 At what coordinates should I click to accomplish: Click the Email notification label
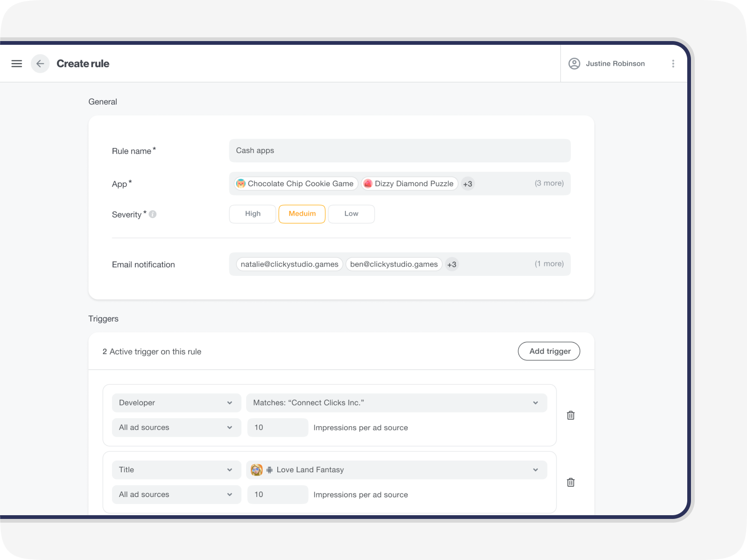click(x=143, y=265)
